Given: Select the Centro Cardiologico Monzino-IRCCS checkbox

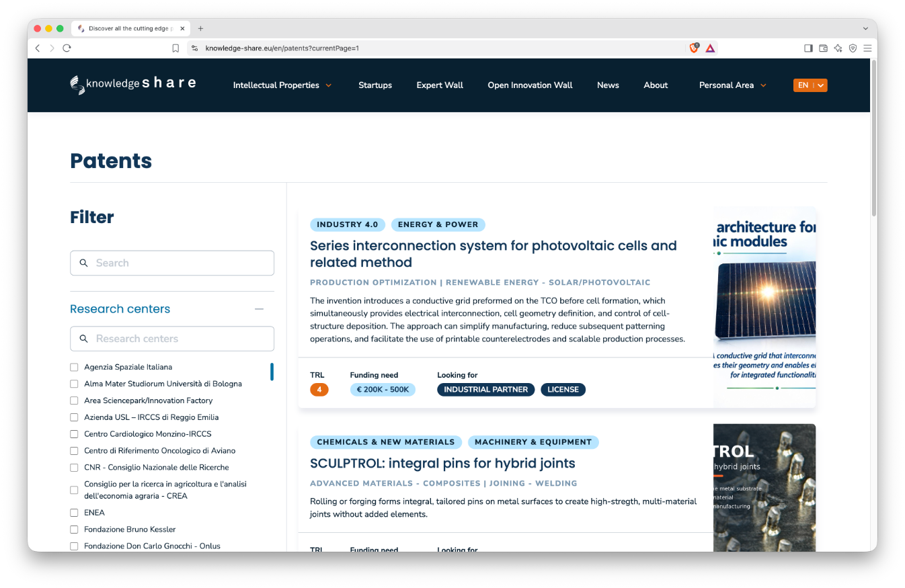Looking at the screenshot, I should pos(74,434).
